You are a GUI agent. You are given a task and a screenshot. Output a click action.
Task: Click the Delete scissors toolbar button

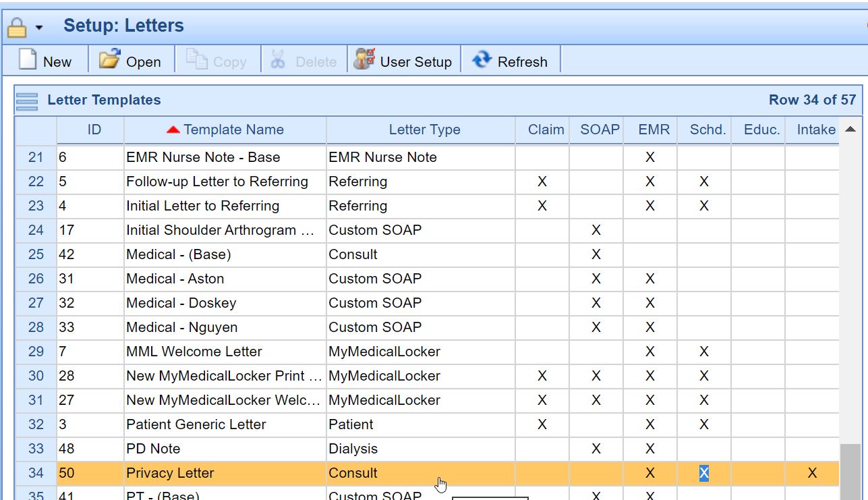click(303, 61)
